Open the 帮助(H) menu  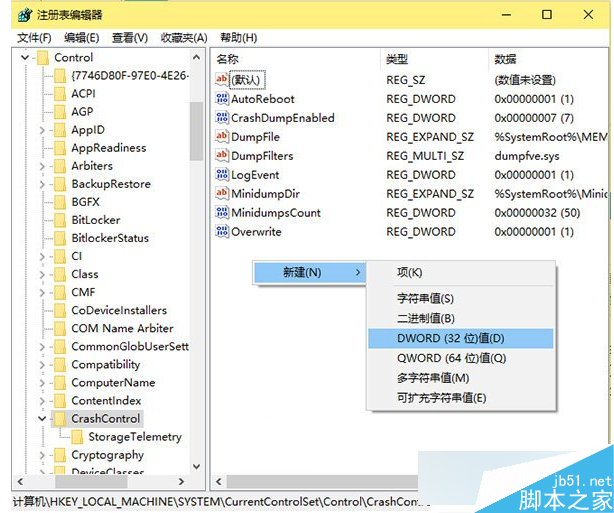tap(238, 38)
